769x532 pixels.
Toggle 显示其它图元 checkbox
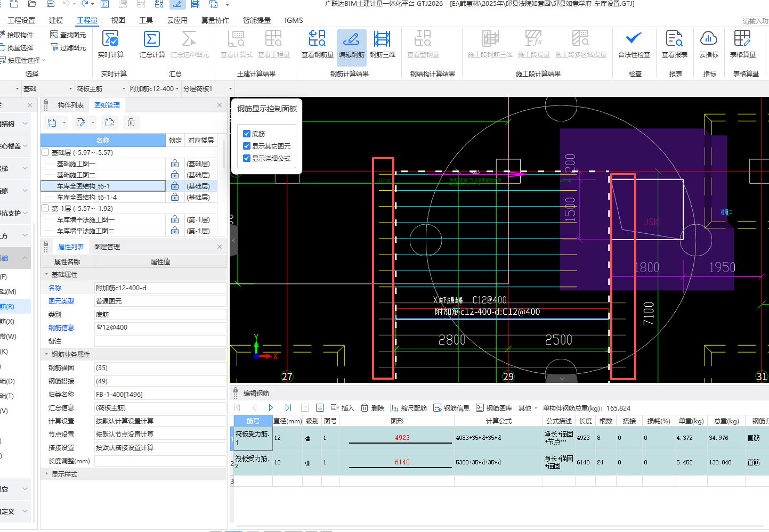point(247,146)
